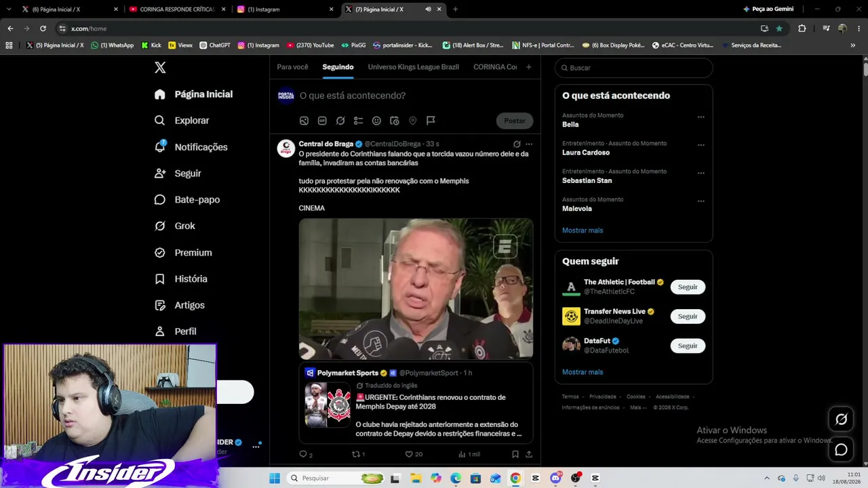
Task: Switch to the Instagram browser tab
Action: pyautogui.click(x=285, y=9)
